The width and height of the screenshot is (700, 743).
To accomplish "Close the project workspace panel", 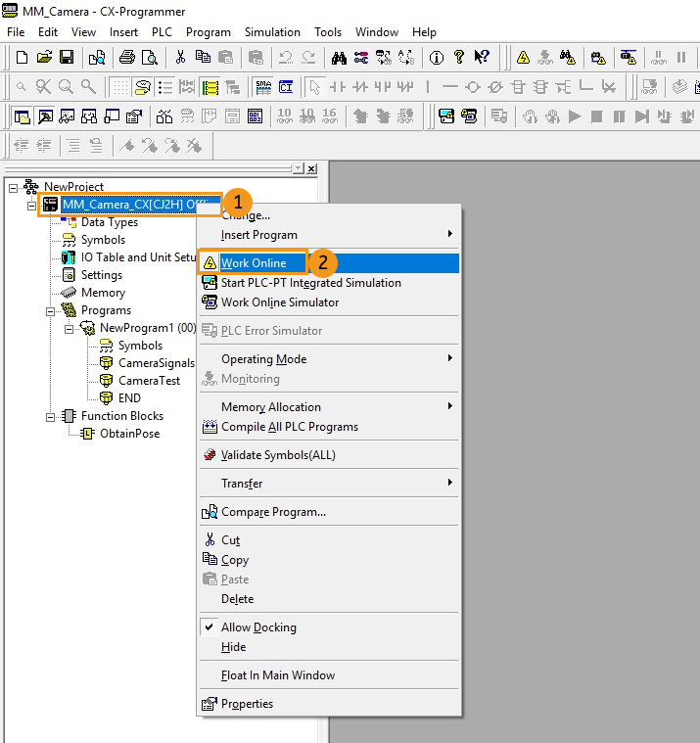I will pos(311,168).
